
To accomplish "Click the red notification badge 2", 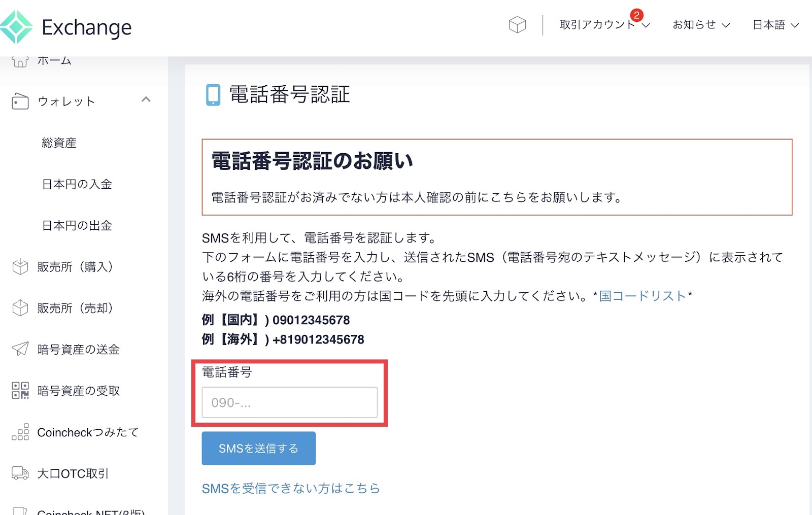I will 636,15.
